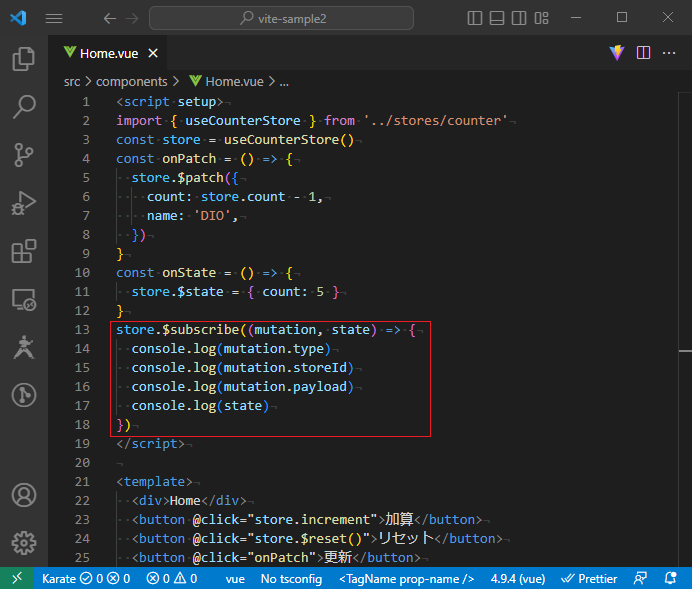Screen dimensions: 692x589
Task: Click line number 13 in the gutter
Action: 82,330
